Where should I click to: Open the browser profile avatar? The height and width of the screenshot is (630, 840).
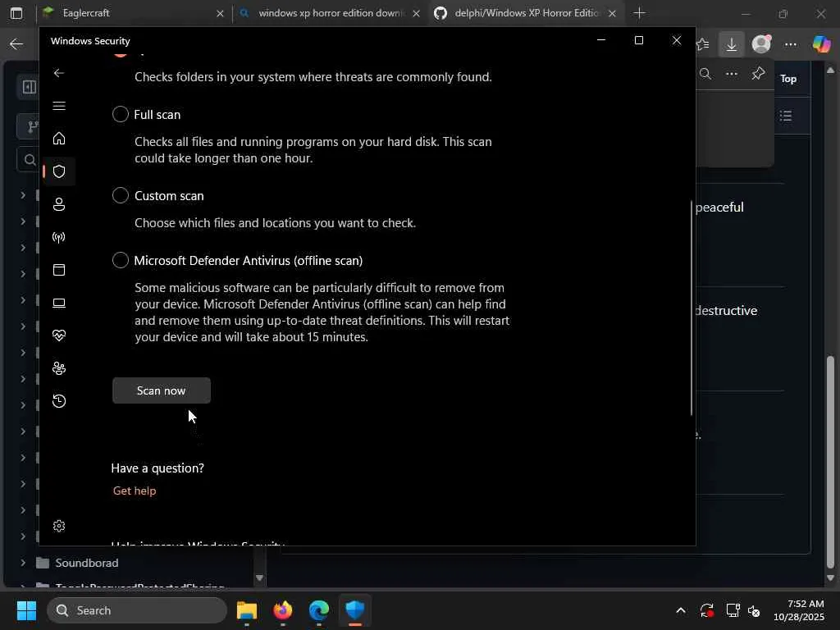pyautogui.click(x=761, y=44)
